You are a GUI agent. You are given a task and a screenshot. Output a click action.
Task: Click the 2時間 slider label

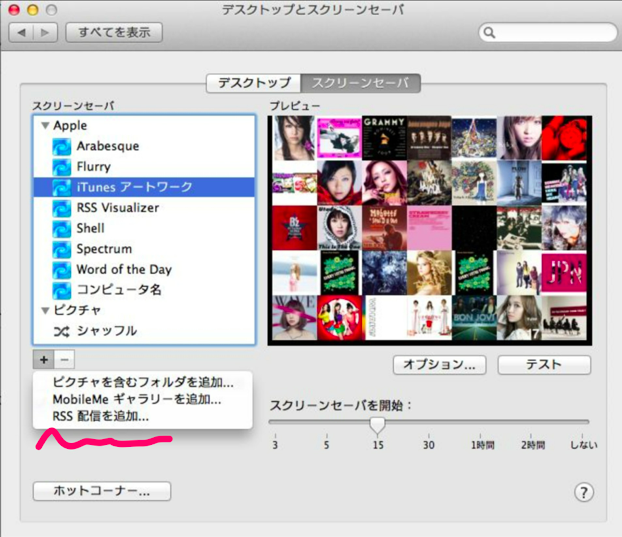[x=533, y=445]
